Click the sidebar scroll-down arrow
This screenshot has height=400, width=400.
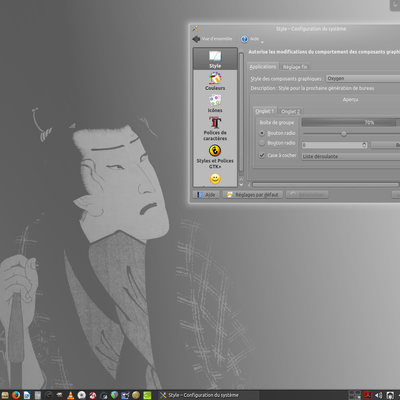tap(241, 184)
